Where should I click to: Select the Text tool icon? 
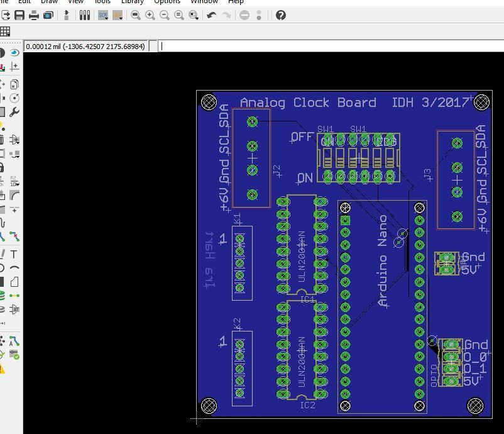click(14, 254)
